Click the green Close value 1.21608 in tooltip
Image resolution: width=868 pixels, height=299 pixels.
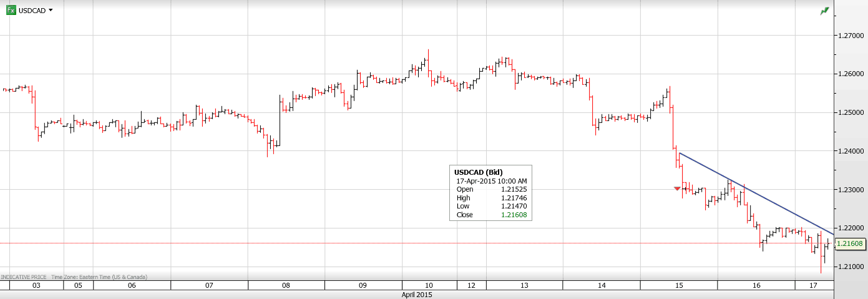[514, 215]
